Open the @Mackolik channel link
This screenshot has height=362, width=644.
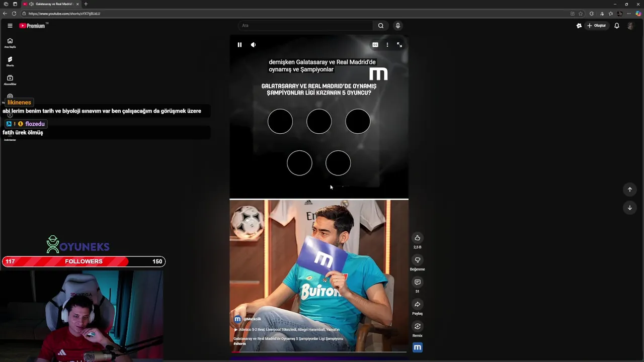pos(252,319)
